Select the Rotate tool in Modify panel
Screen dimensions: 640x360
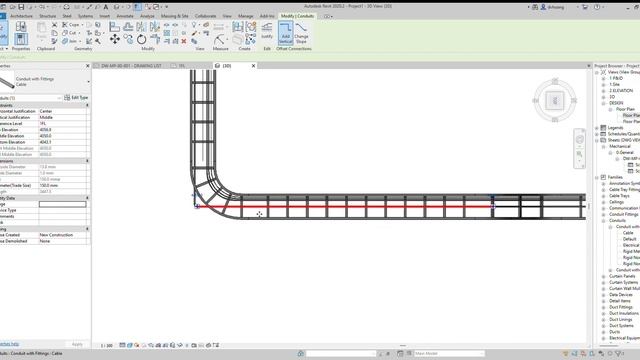tap(141, 39)
